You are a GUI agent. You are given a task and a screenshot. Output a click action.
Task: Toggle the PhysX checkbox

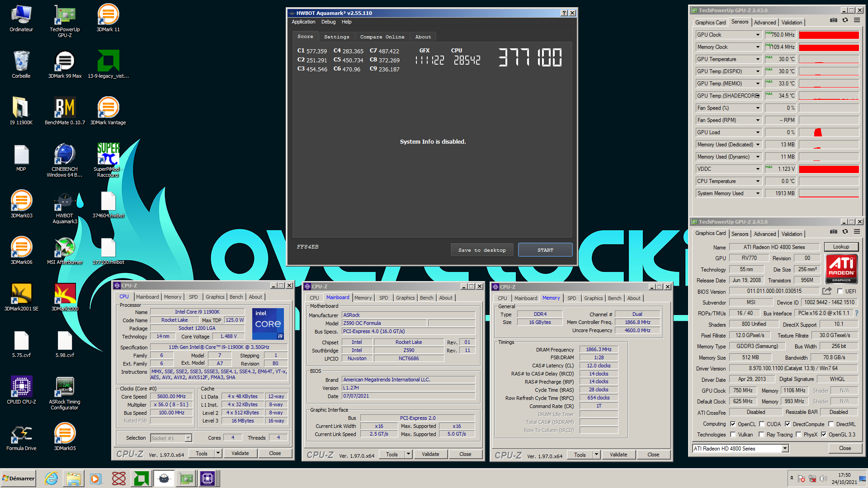point(798,435)
